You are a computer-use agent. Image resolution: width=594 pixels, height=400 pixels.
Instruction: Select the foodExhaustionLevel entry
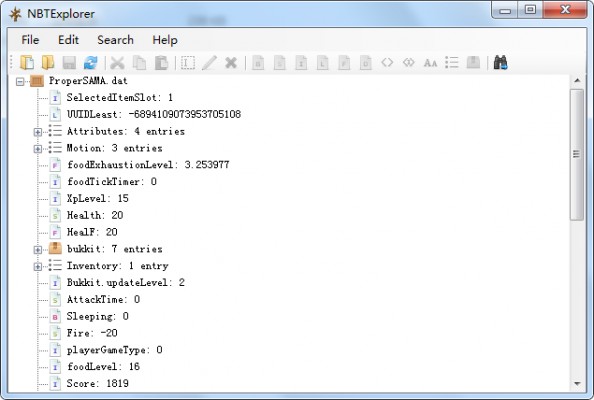148,165
